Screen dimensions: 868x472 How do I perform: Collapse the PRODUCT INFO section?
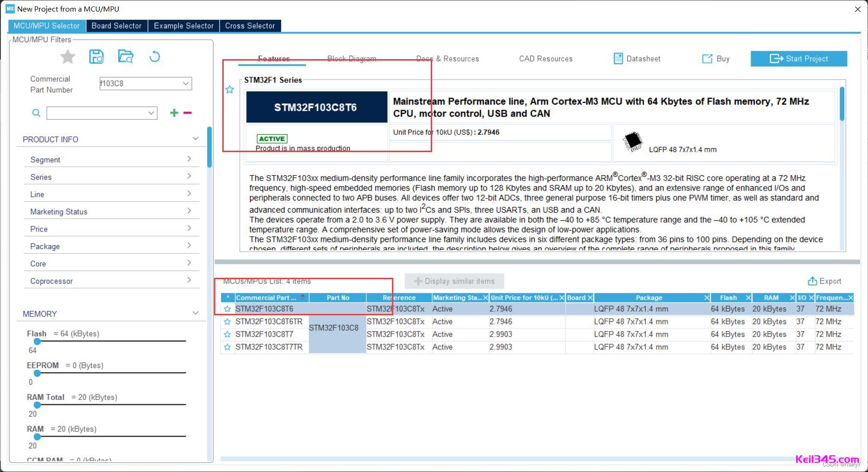(196, 139)
